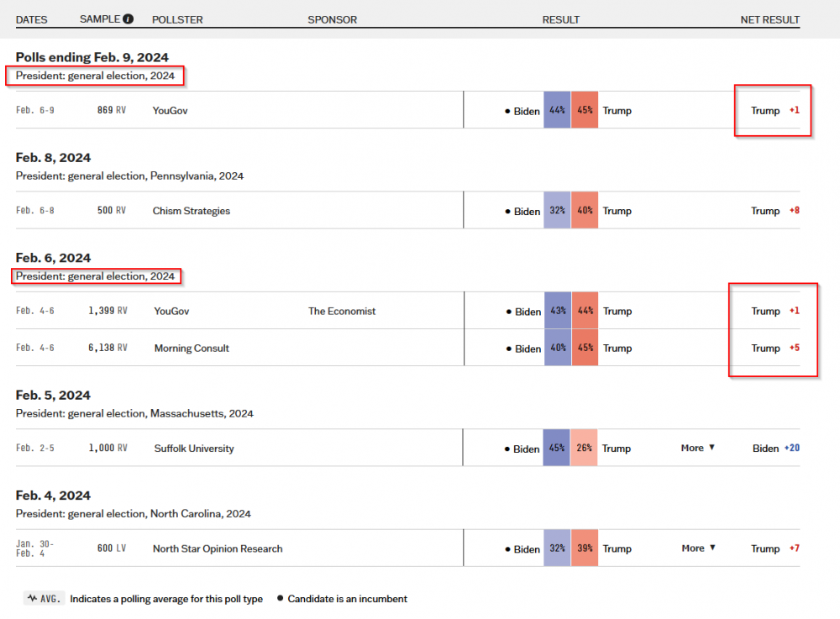The image size is (840, 619).
Task: Click the Biden +20 net result
Action: (x=775, y=449)
